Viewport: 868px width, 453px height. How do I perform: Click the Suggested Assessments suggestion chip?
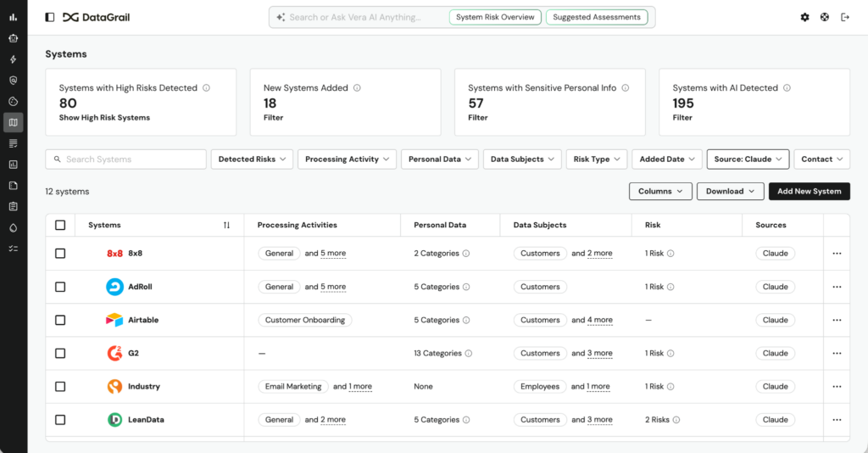(x=597, y=17)
